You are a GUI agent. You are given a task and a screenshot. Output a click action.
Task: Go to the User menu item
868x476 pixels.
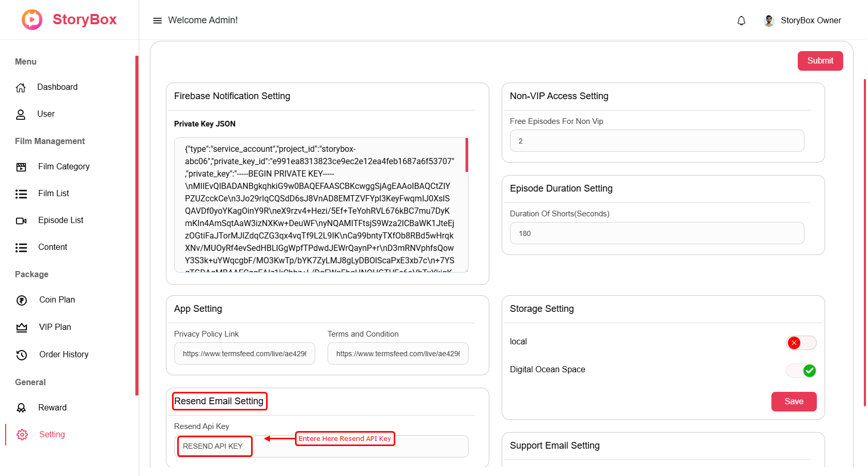click(46, 114)
